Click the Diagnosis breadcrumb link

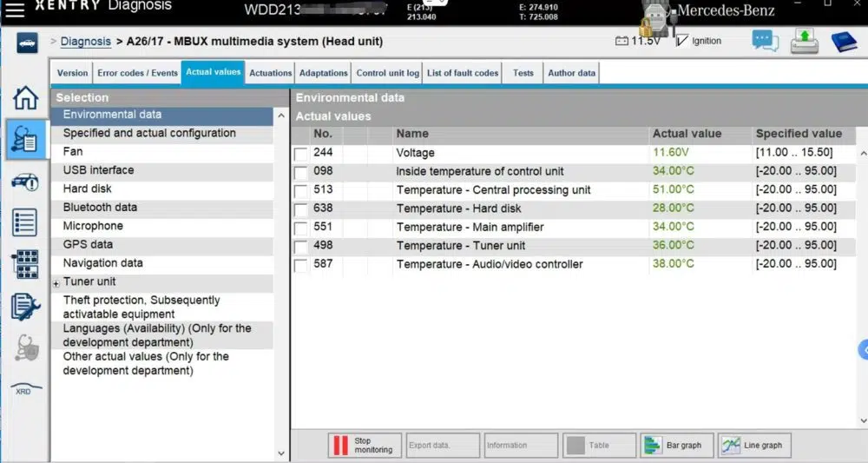[x=85, y=42]
